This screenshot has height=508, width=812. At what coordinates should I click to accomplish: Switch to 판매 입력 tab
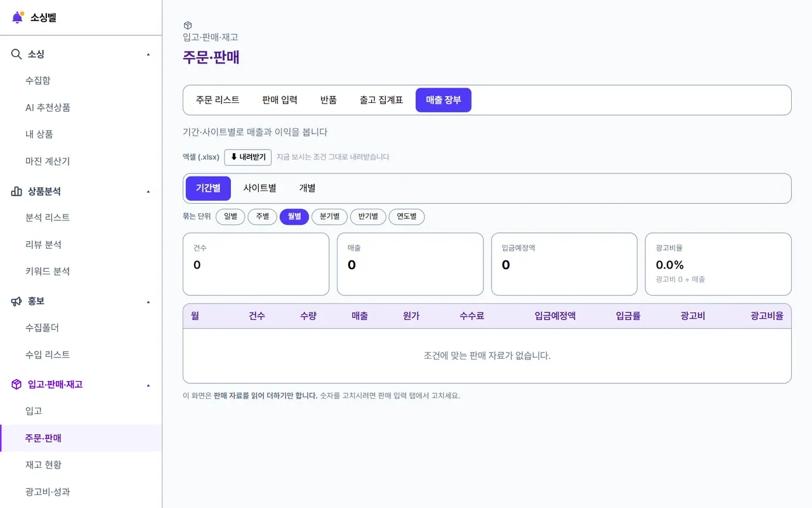(x=280, y=100)
